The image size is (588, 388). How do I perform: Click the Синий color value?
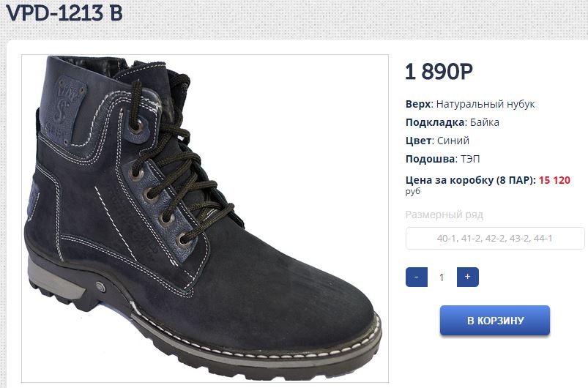click(453, 141)
